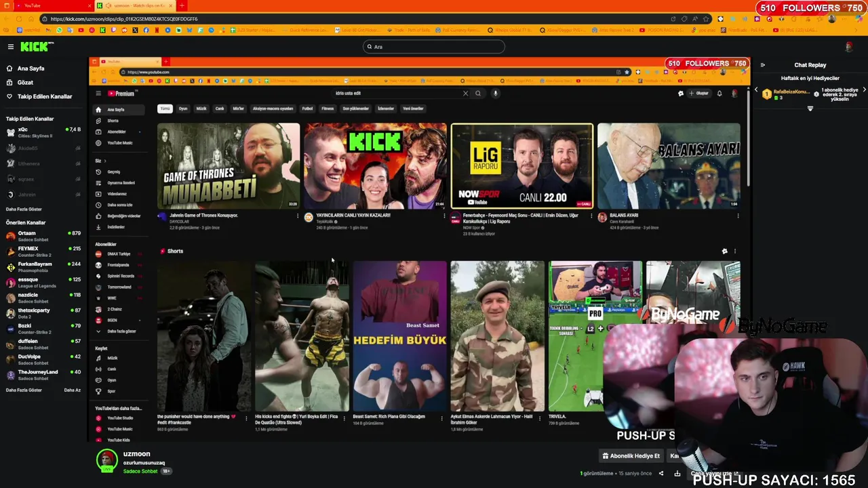Click the browser profile avatar in toolbar

point(832,19)
